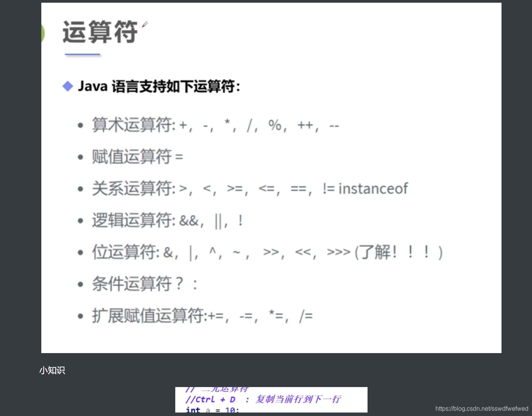Open the Ctrl + D code snippet image
Image resolution: width=532 pixels, height=416 pixels.
271,400
